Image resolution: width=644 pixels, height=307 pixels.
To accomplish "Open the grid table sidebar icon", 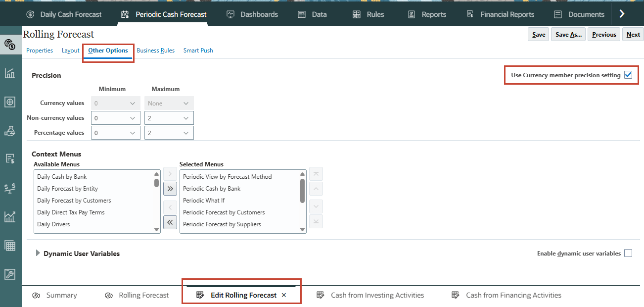I will tap(10, 245).
